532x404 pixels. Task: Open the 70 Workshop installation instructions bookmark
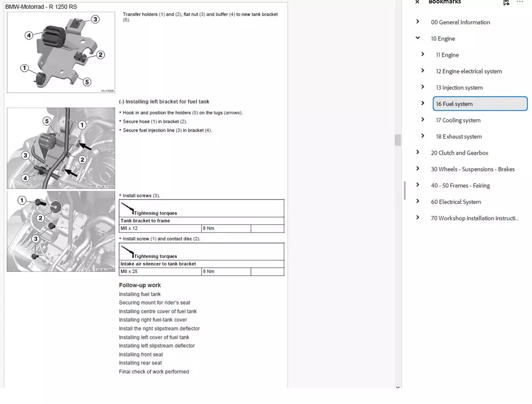[x=474, y=218]
